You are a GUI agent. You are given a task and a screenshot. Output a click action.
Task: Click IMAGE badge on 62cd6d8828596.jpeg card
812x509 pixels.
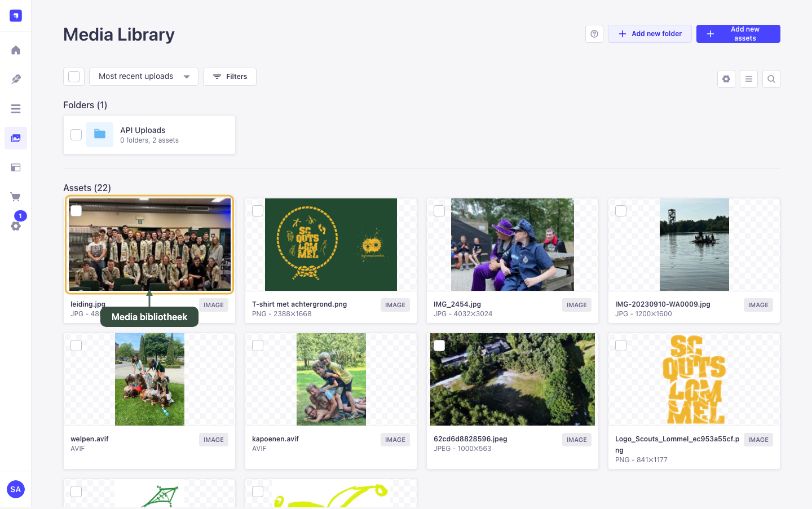tap(577, 440)
